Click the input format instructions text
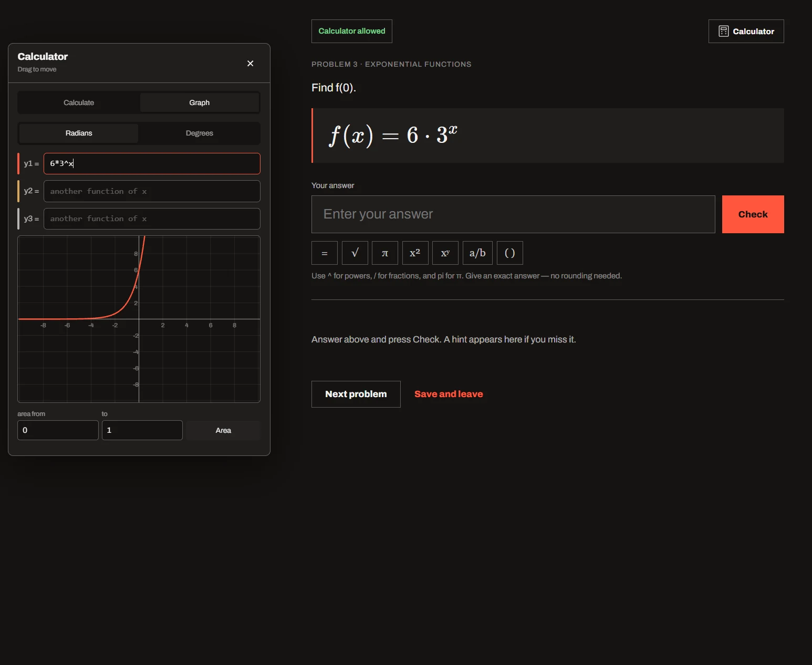The width and height of the screenshot is (812, 665). pos(466,276)
